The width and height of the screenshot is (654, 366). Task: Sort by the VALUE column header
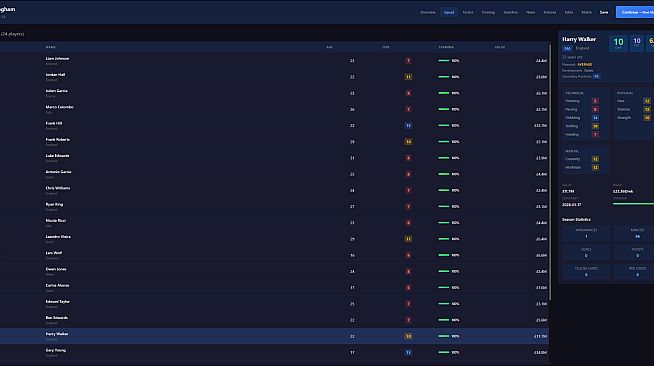pos(500,47)
